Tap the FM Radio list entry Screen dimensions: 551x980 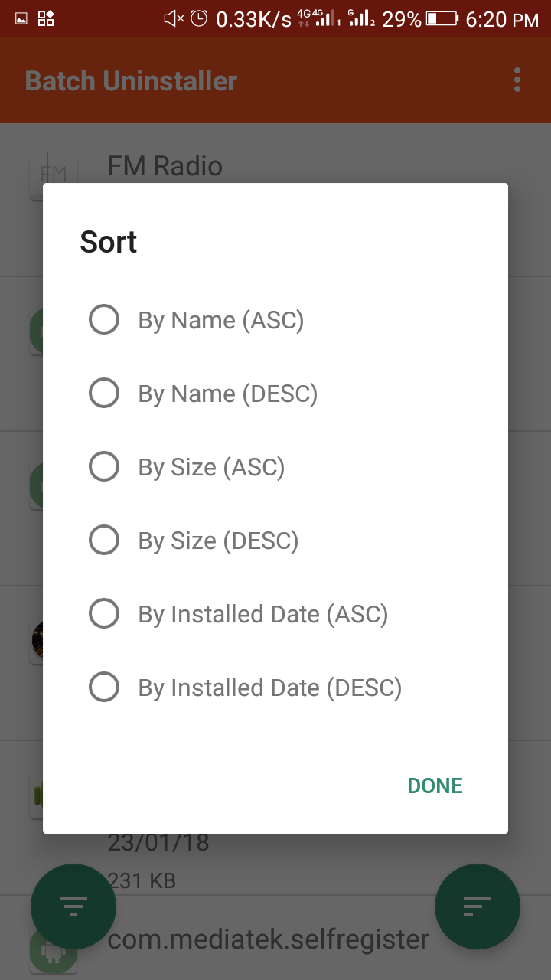[165, 165]
